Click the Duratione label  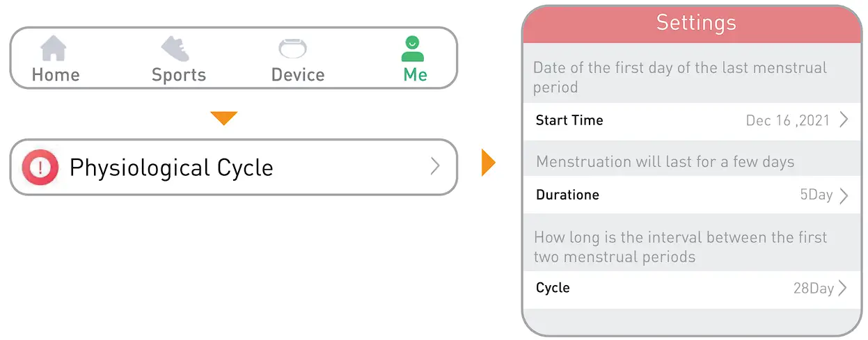tap(567, 195)
